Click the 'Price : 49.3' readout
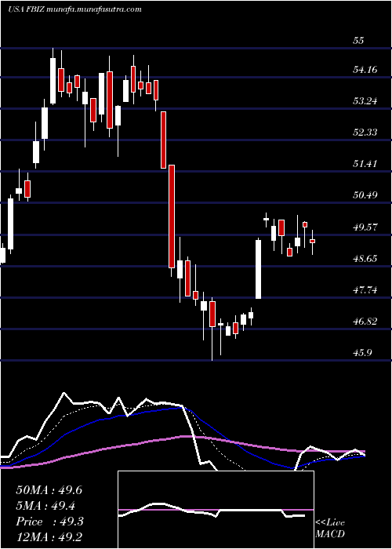This screenshot has width=392, height=549. click(x=50, y=522)
